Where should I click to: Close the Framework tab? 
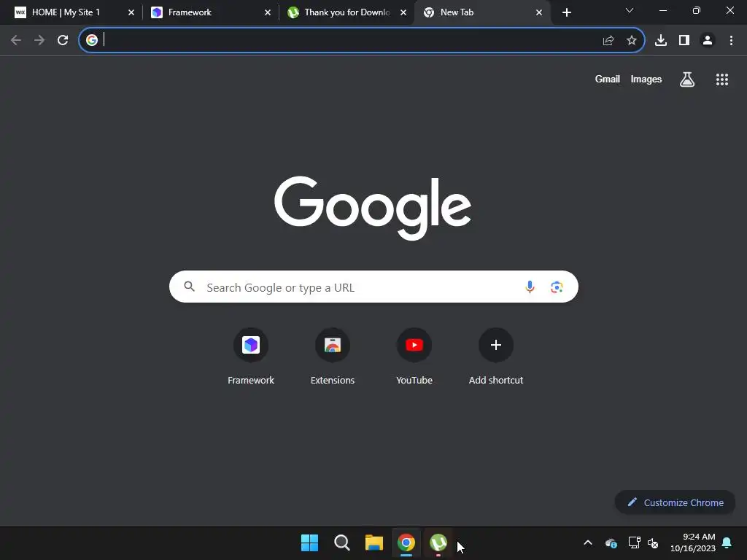(x=267, y=12)
